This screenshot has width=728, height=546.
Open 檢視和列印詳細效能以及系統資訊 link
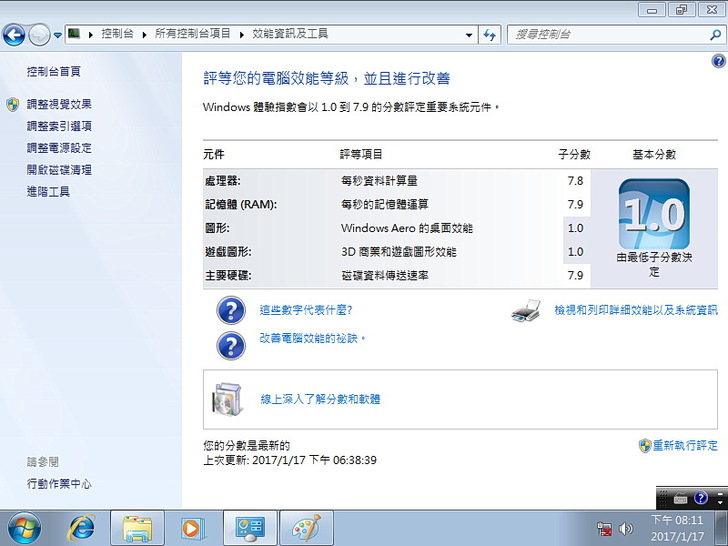click(x=636, y=310)
